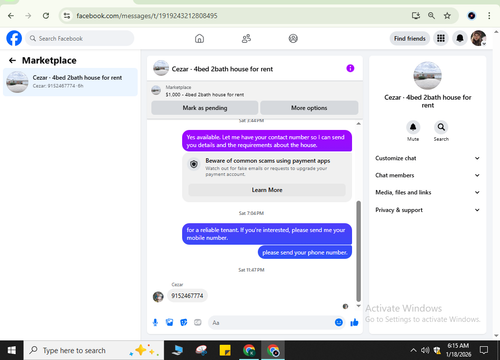This screenshot has width=500, height=360.
Task: Open the zoom magnifier in address bar
Action: [x=431, y=16]
